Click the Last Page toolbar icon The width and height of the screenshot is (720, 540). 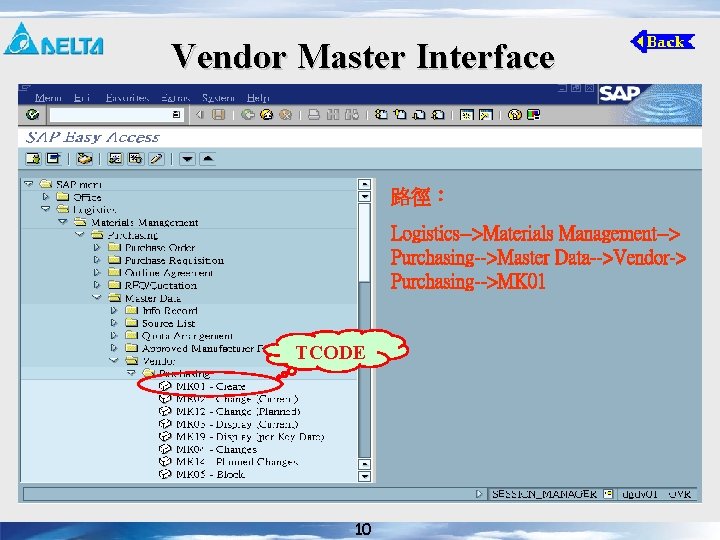(x=439, y=114)
